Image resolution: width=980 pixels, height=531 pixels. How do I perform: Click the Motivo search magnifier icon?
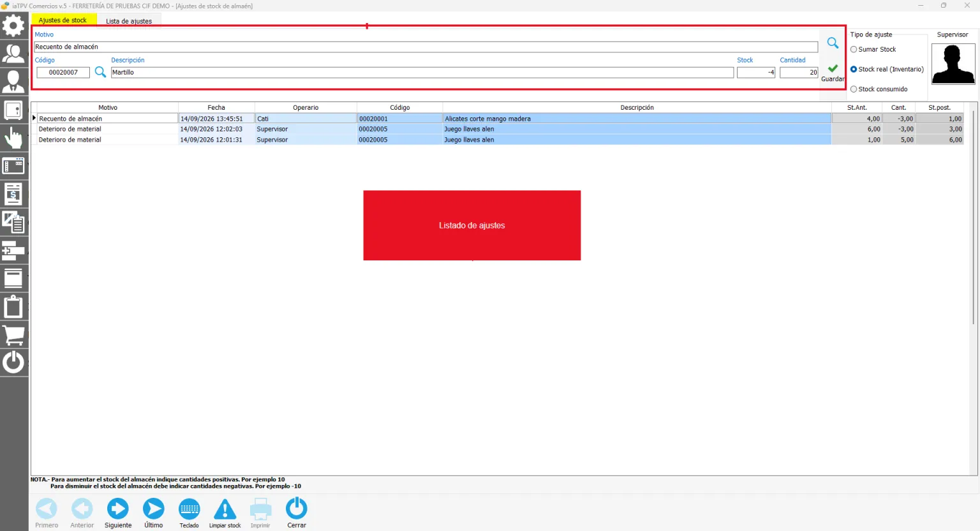click(833, 43)
